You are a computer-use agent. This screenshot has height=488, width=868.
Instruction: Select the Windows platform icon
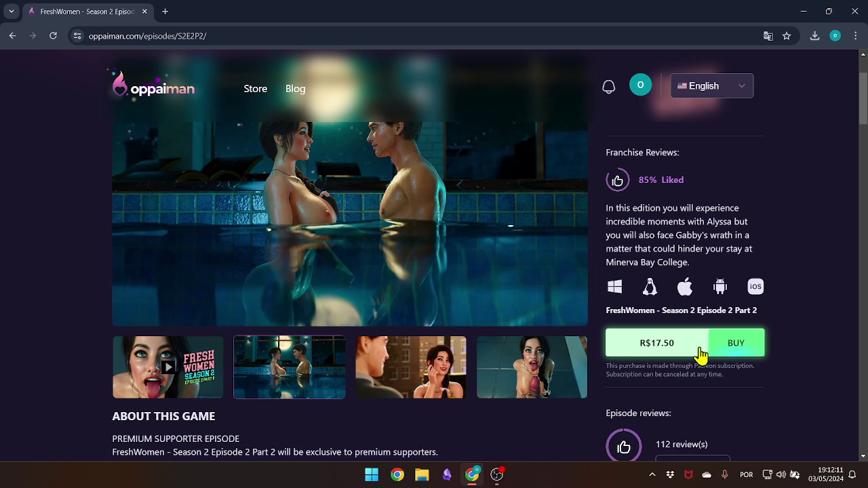(x=615, y=287)
